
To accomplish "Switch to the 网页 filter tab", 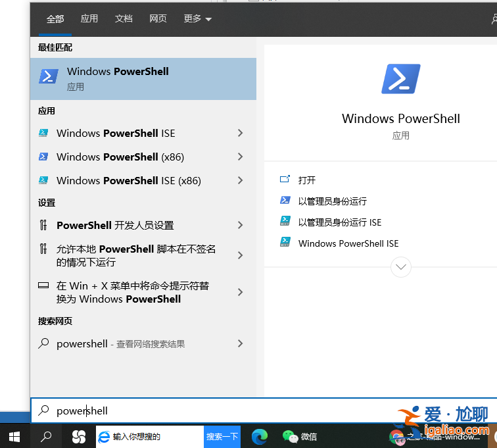I will pos(158,18).
